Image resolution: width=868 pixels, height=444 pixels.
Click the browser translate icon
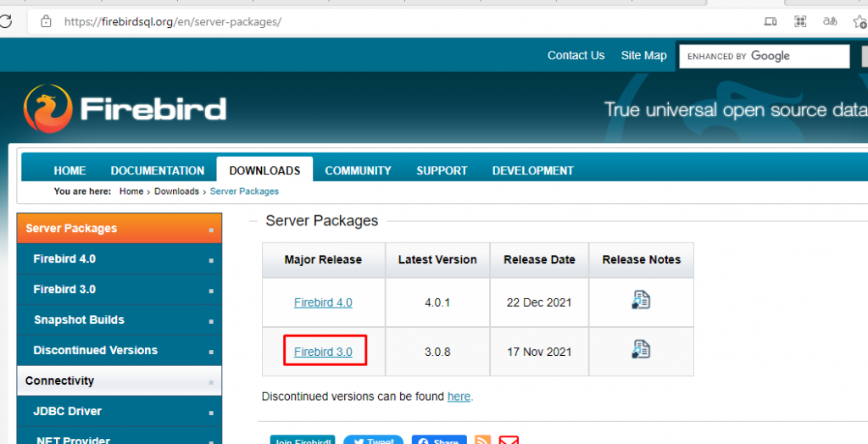coord(830,21)
